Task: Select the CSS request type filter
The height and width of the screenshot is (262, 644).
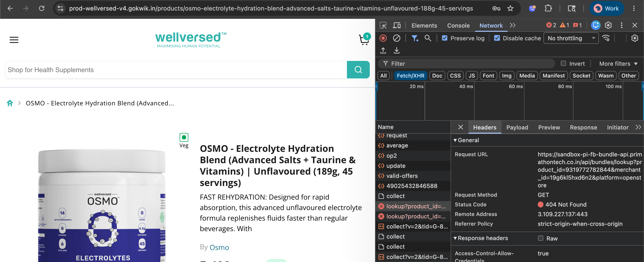Action: [455, 76]
